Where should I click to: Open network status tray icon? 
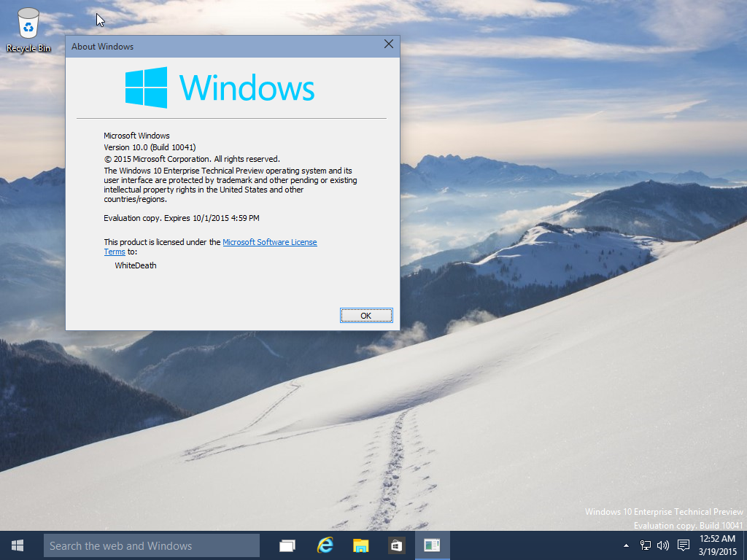[x=645, y=545]
